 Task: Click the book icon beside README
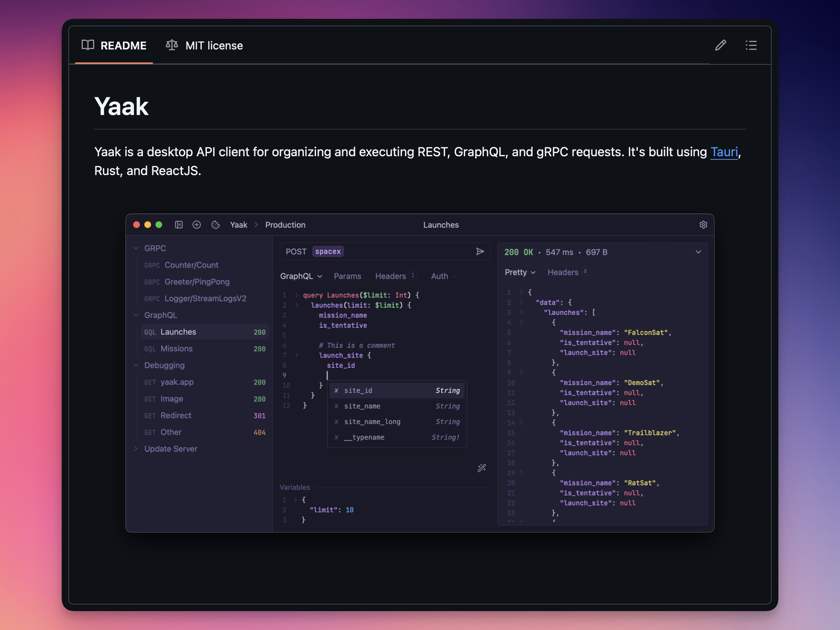[x=88, y=45]
